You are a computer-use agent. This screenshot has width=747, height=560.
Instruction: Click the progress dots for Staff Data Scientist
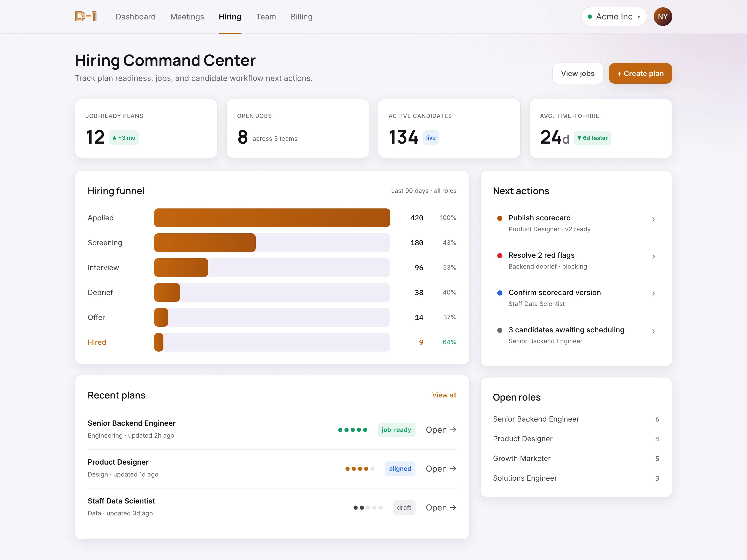click(x=368, y=507)
